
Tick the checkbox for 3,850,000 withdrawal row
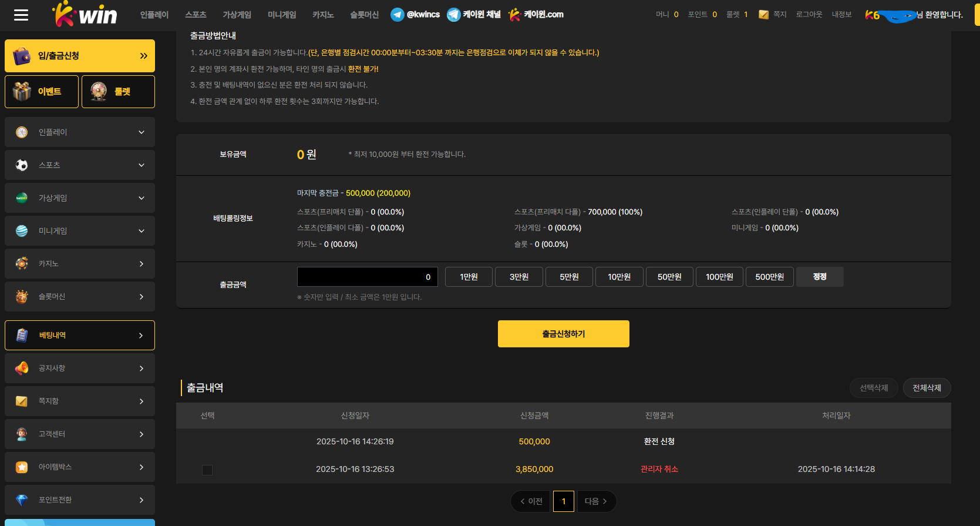[x=207, y=470]
